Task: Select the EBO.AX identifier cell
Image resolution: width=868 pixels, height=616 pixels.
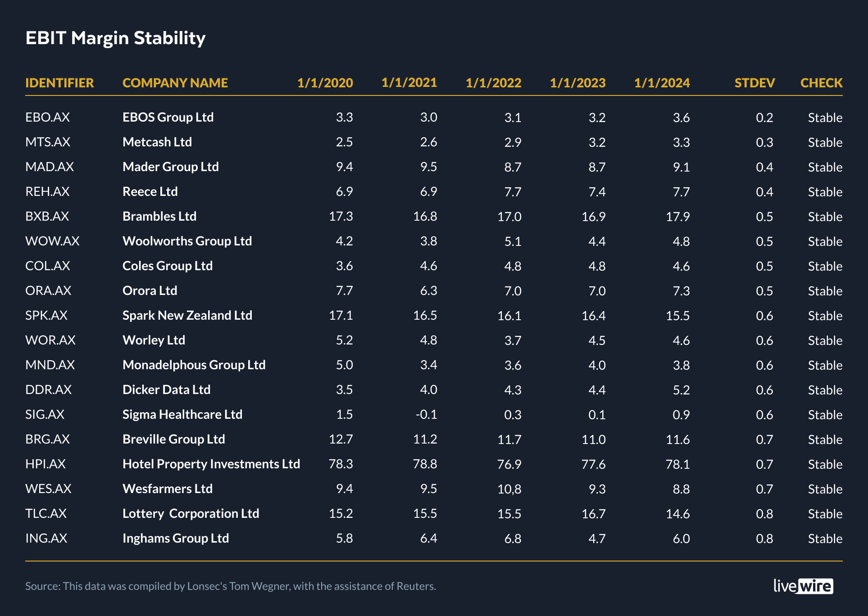Action: point(47,118)
